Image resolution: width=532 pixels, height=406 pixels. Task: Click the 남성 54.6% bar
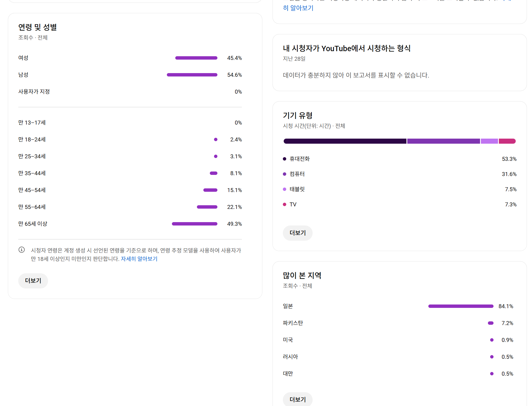(x=192, y=75)
